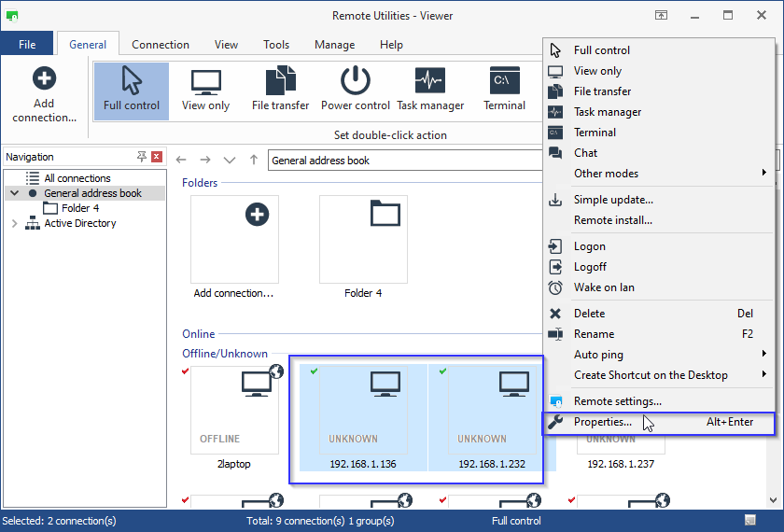
Task: Select Full control in the ribbon
Action: pyautogui.click(x=131, y=91)
